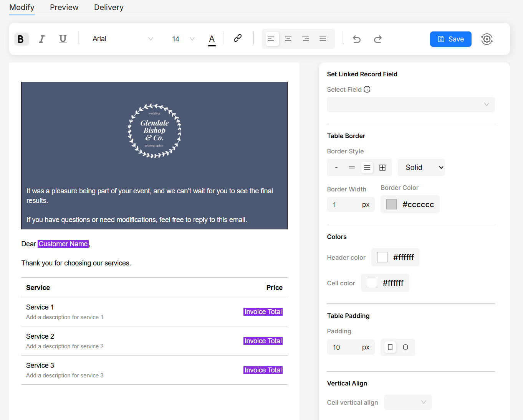Click the Customer Name merge field
Screen dimensions: 523x420
(x=63, y=244)
